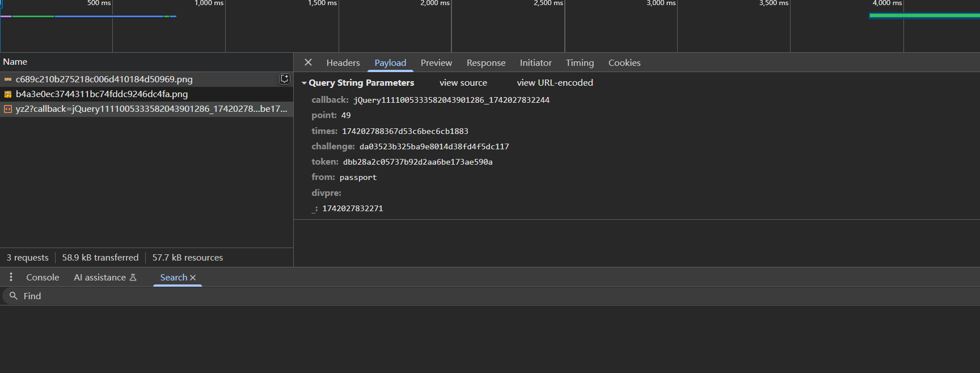Click the underscore value 1742027832271

(353, 208)
